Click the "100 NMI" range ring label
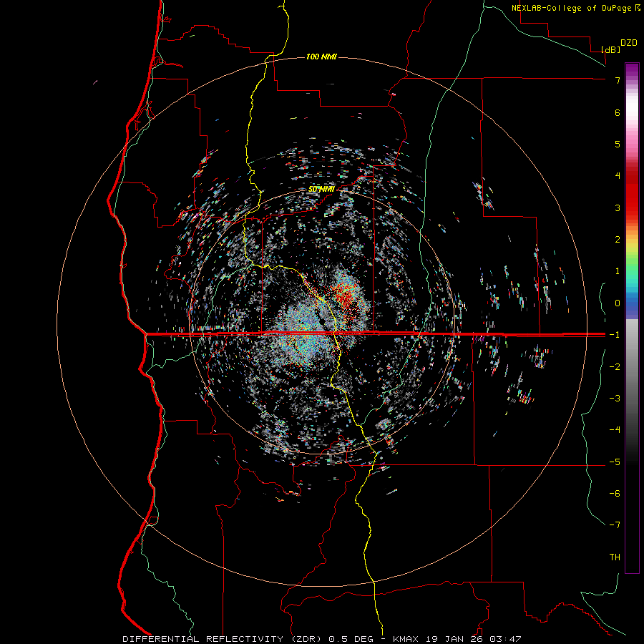 [321, 57]
